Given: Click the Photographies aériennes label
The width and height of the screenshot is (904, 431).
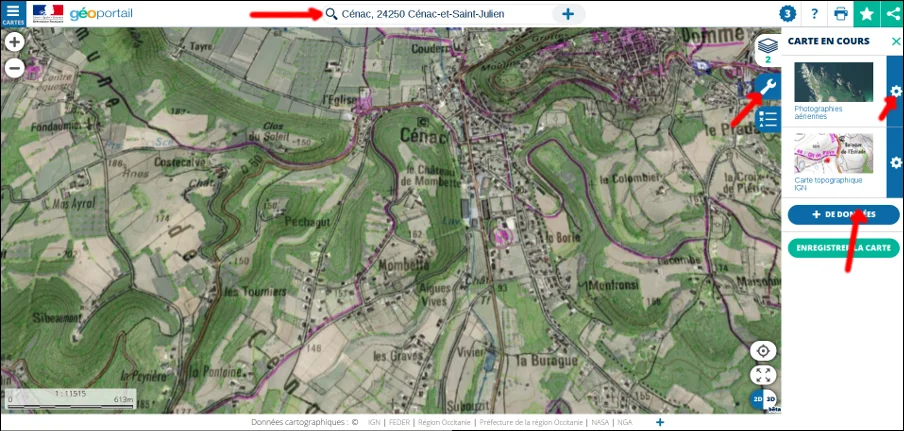Looking at the screenshot, I should 818,112.
